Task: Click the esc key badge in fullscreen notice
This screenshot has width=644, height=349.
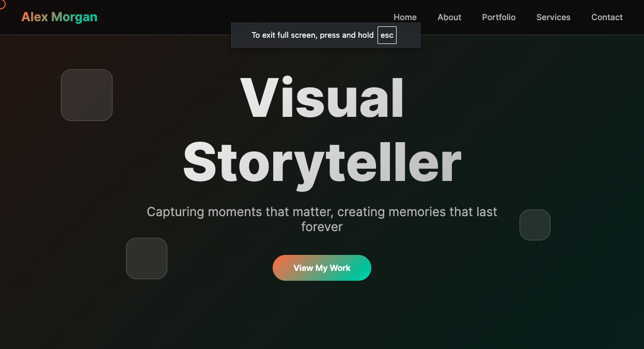Action: coord(387,35)
